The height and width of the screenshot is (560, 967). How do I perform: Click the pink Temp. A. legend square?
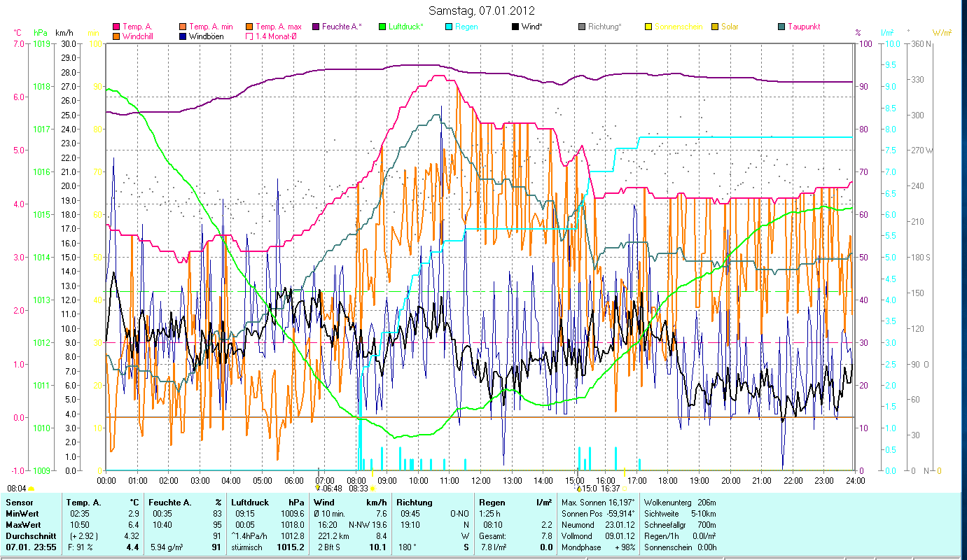click(x=116, y=27)
